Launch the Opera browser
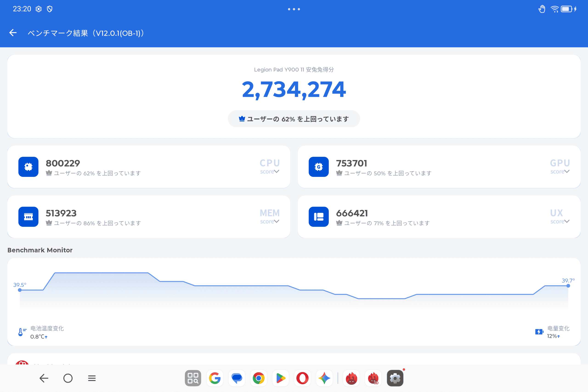The width and height of the screenshot is (588, 392). click(x=302, y=378)
